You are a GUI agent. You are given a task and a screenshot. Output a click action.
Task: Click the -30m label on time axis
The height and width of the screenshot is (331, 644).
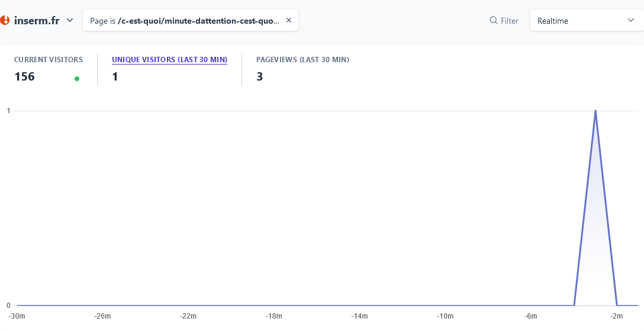click(17, 316)
